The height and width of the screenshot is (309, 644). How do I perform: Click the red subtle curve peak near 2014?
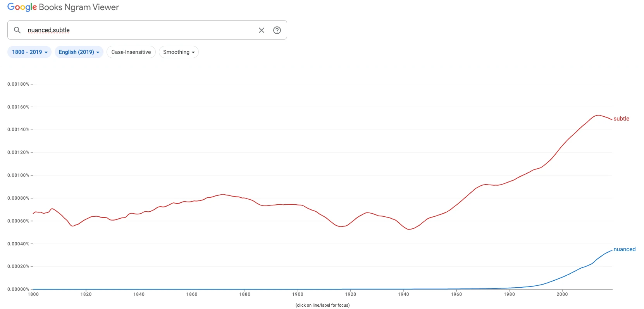pos(598,115)
